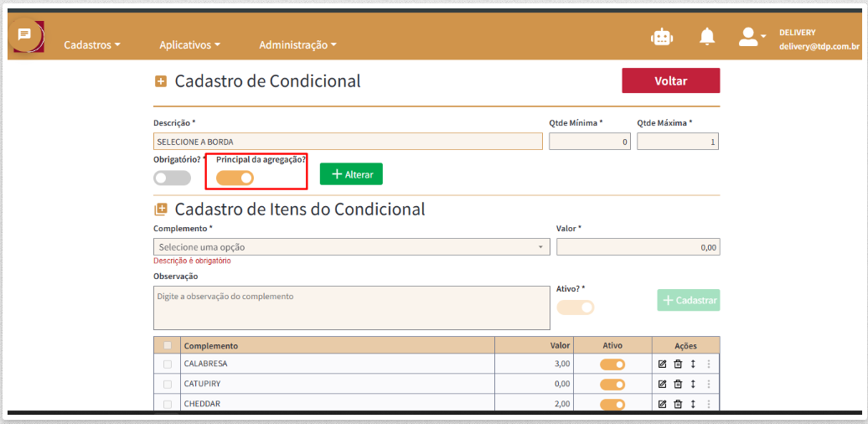Toggle Ativo switch for CALABRESA
Image resolution: width=868 pixels, height=424 pixels.
pos(612,365)
